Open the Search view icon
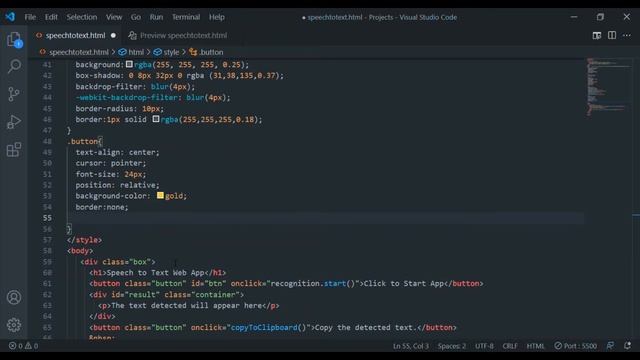Screen dimensions: 640x360 (14, 66)
